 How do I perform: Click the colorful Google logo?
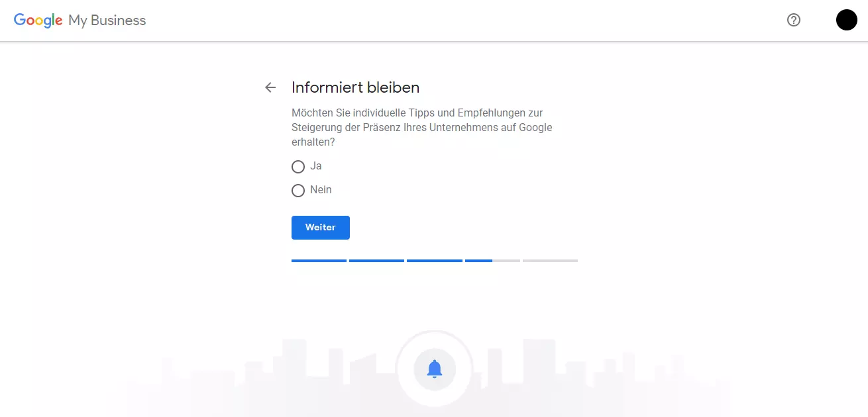click(38, 21)
